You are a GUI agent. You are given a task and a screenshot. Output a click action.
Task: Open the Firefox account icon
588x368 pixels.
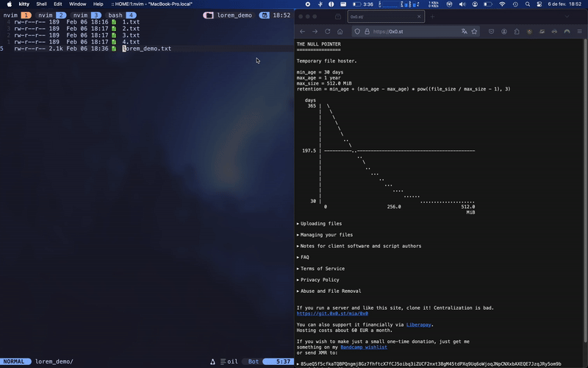click(504, 32)
